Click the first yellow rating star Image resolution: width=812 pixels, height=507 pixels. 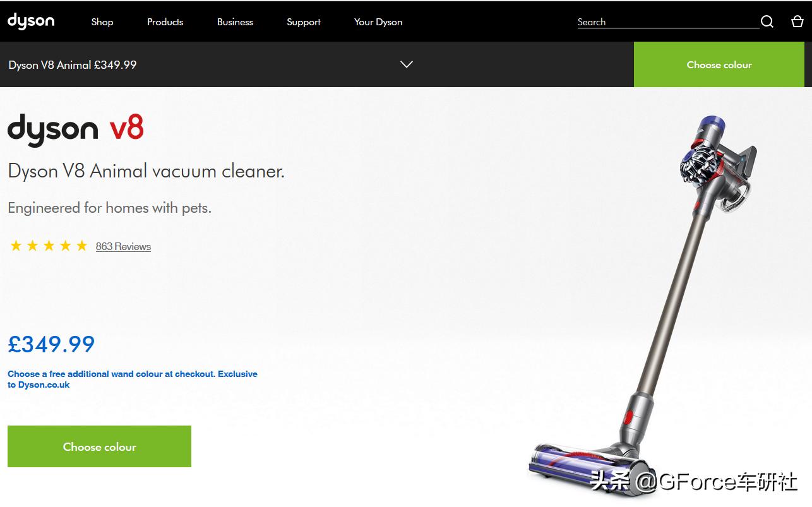tap(16, 246)
